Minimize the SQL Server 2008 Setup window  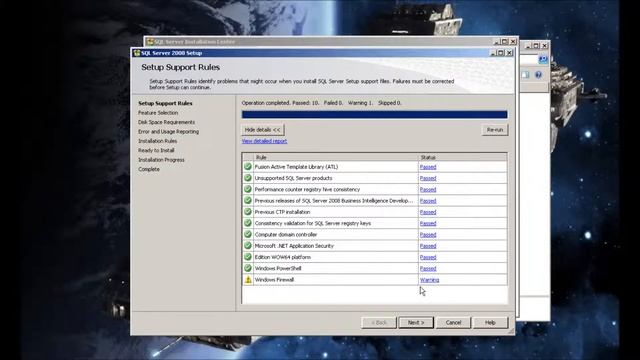click(x=493, y=53)
